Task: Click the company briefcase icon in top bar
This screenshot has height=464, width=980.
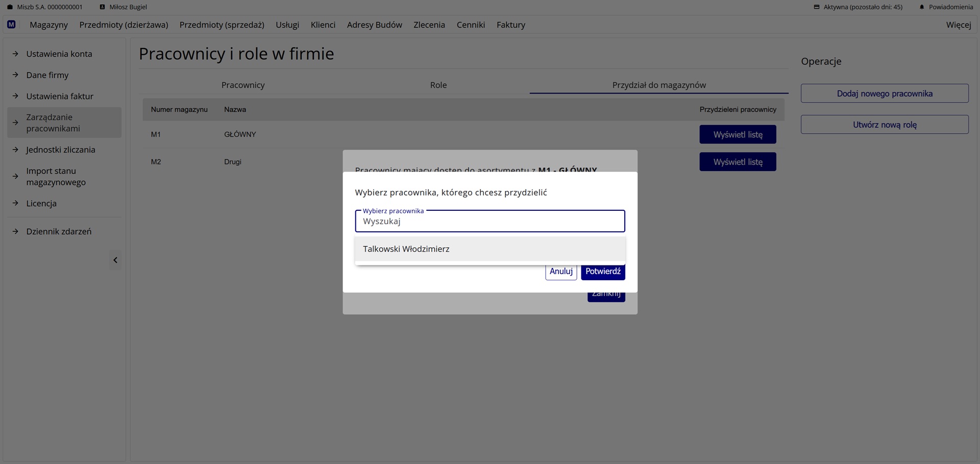Action: (x=10, y=7)
